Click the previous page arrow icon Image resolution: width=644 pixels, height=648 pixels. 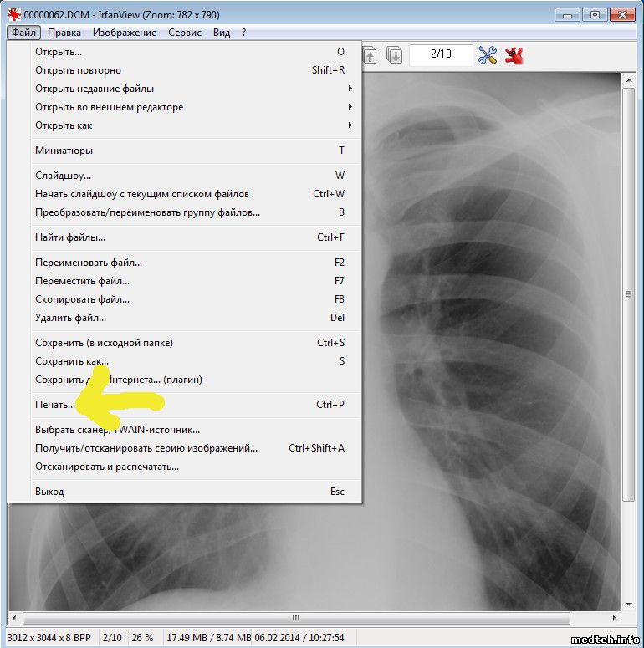(370, 55)
